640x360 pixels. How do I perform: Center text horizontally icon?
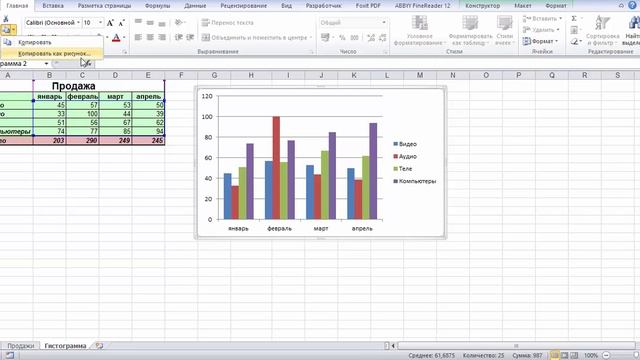pyautogui.click(x=150, y=37)
